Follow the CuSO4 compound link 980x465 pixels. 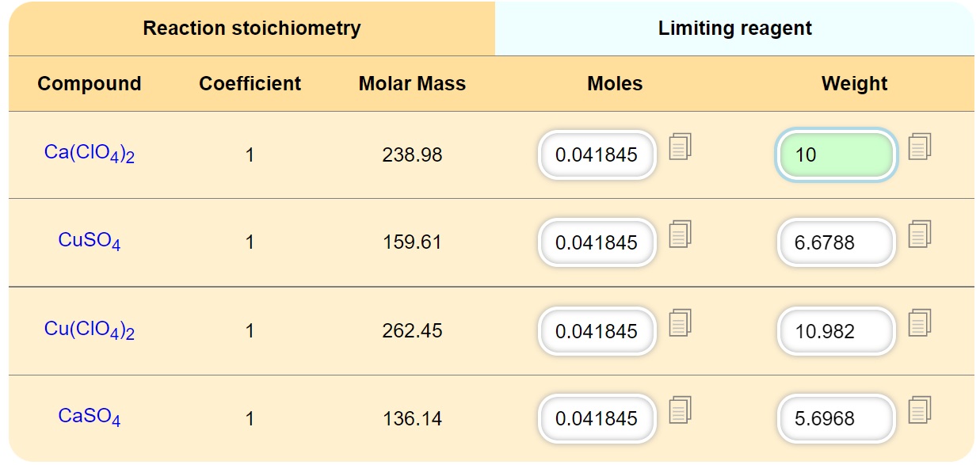90,241
